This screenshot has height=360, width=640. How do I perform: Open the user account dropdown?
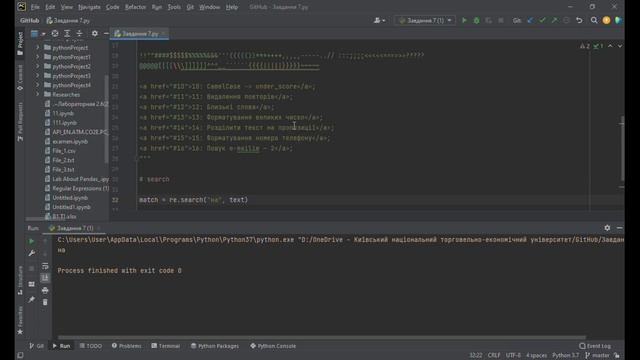tap(379, 20)
